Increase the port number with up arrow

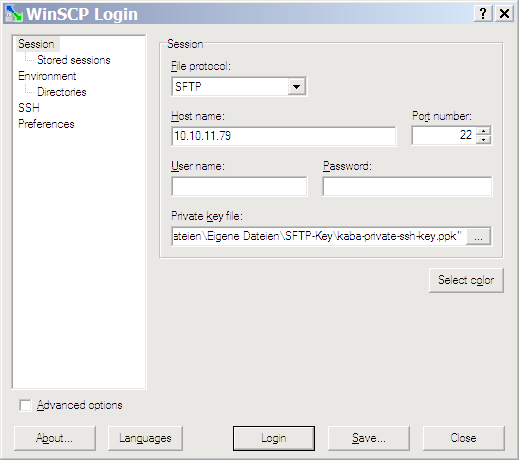tap(483, 131)
